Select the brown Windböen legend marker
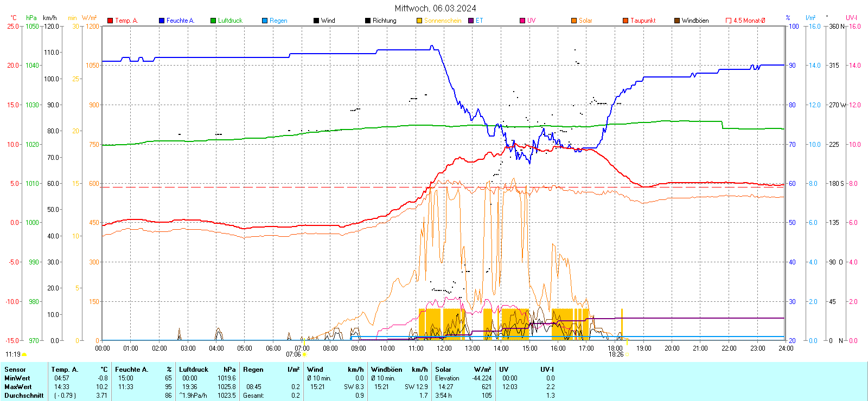 pos(677,21)
